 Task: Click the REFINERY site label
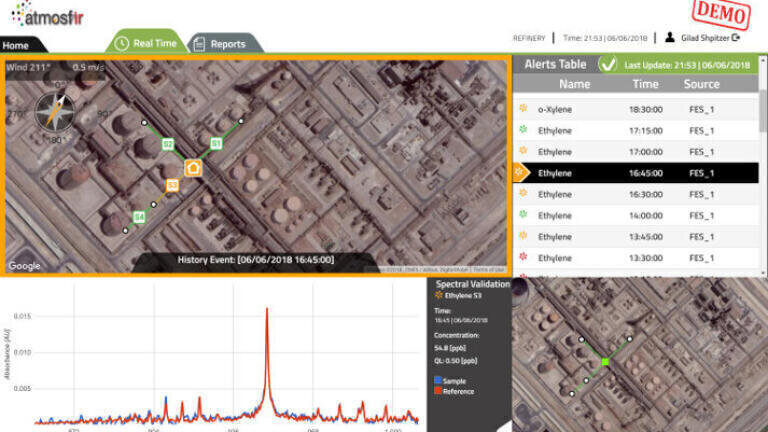529,38
